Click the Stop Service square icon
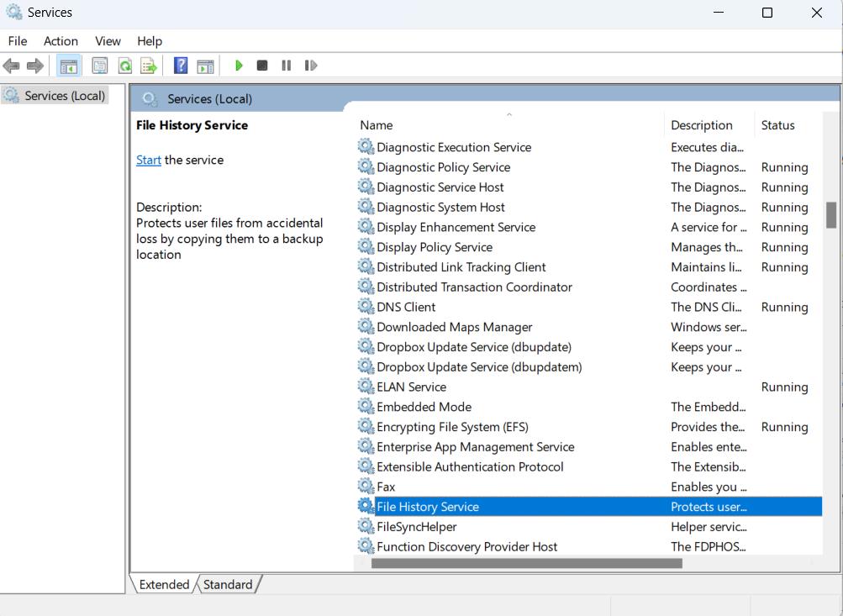The height and width of the screenshot is (616, 843). [x=262, y=66]
